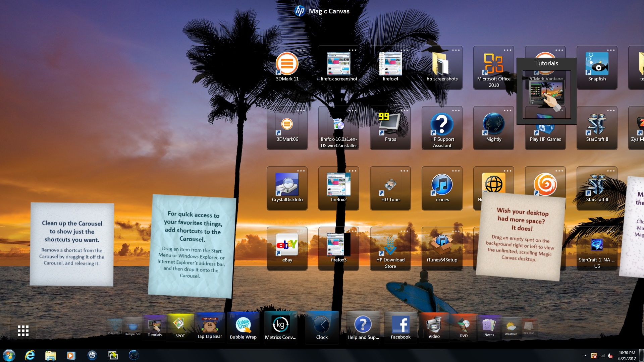Open the all-apps grid button
Viewport: 644px width, 362px height.
pyautogui.click(x=23, y=330)
